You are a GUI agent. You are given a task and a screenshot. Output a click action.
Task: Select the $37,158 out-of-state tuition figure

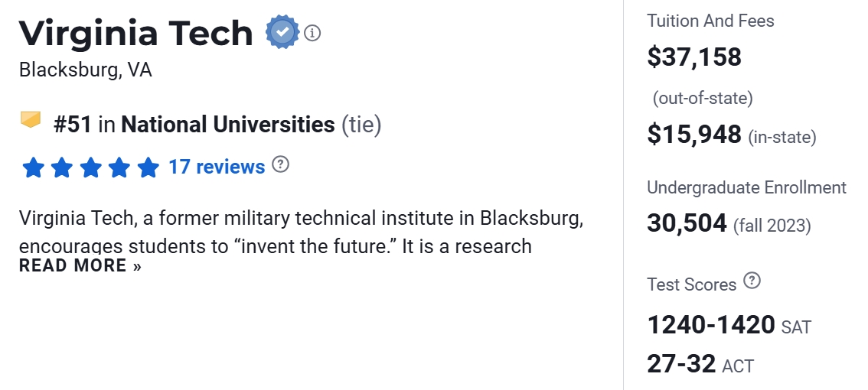(x=694, y=57)
